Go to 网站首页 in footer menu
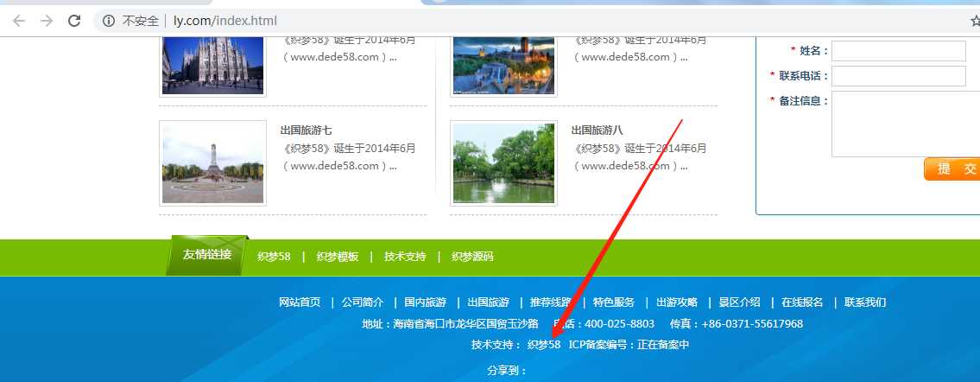980x382 pixels. click(300, 302)
